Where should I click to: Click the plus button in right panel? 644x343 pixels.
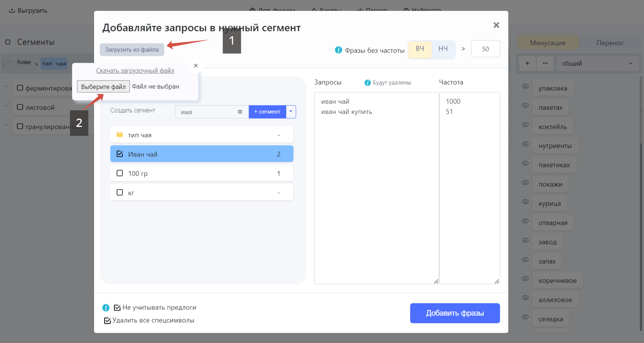point(527,63)
